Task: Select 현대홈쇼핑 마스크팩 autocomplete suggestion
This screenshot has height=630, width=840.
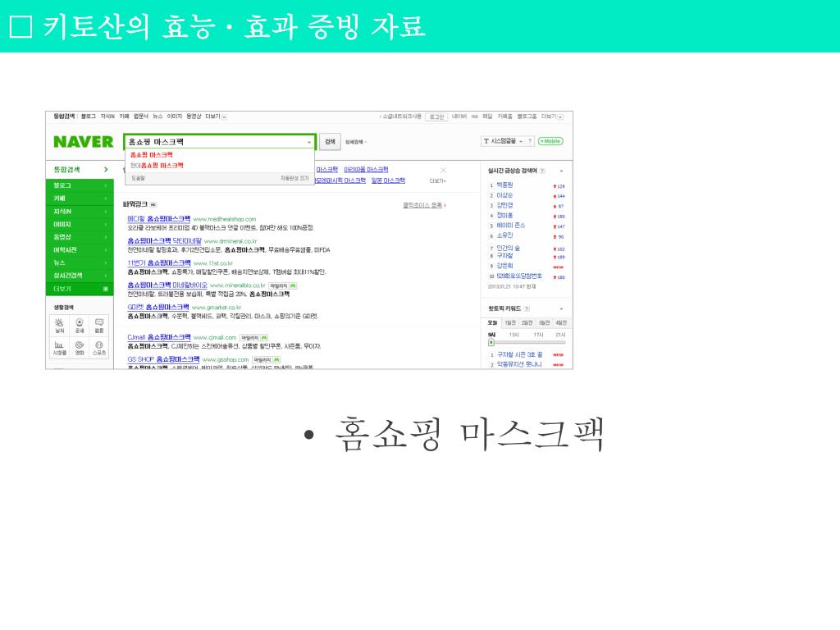Action: 157,166
